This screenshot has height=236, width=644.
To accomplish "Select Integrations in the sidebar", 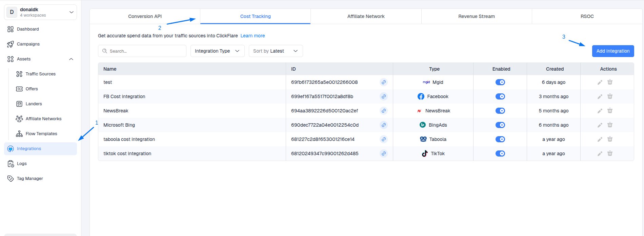I will point(40,149).
